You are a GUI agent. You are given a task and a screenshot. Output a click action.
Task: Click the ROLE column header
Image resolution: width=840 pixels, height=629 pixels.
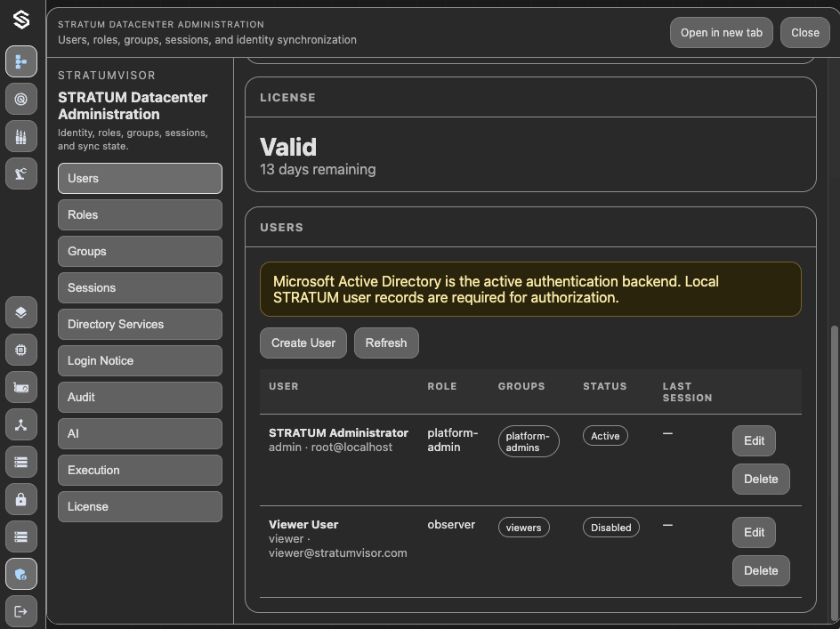[442, 386]
